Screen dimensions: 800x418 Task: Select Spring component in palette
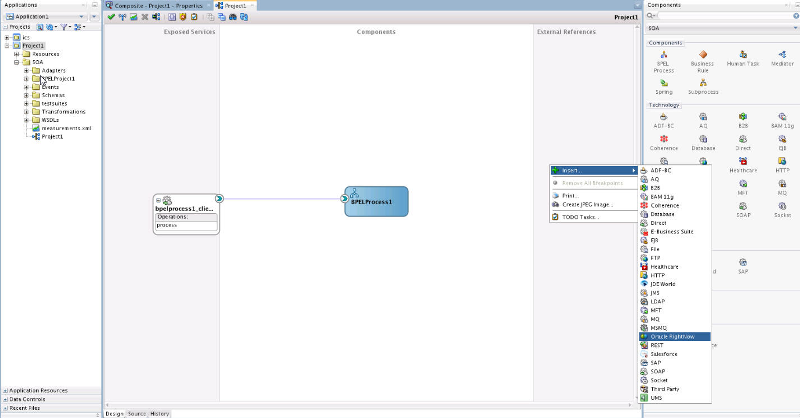(664, 87)
